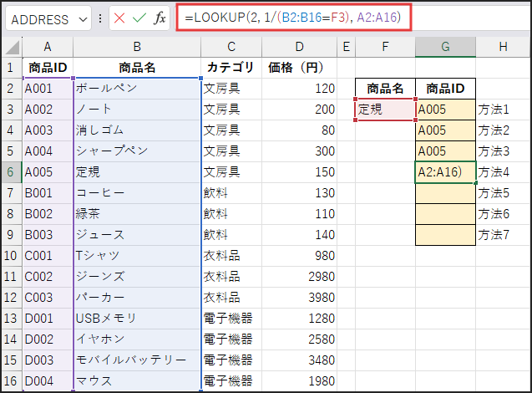Select the A005 result next to 方法3

pos(445,151)
